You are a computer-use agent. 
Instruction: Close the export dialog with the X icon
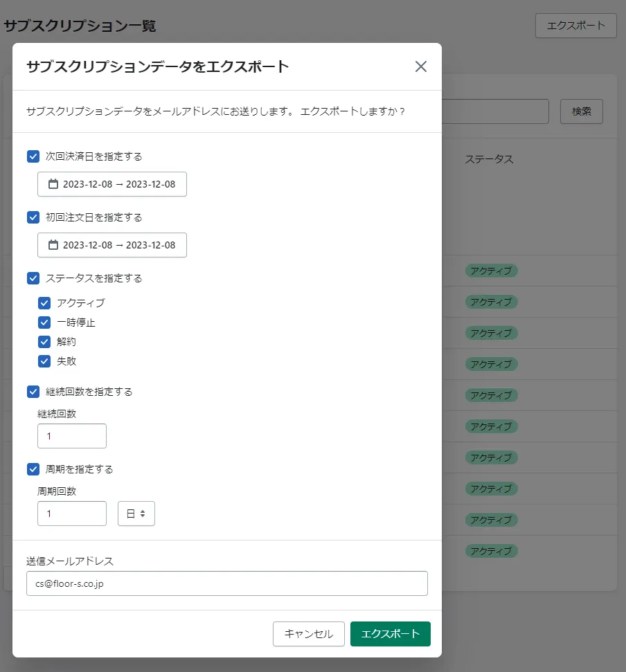(x=420, y=66)
